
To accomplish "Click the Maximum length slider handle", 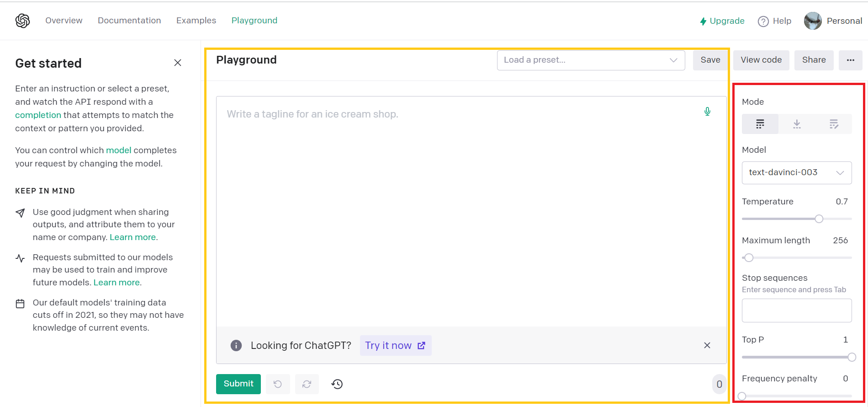I will [x=749, y=258].
